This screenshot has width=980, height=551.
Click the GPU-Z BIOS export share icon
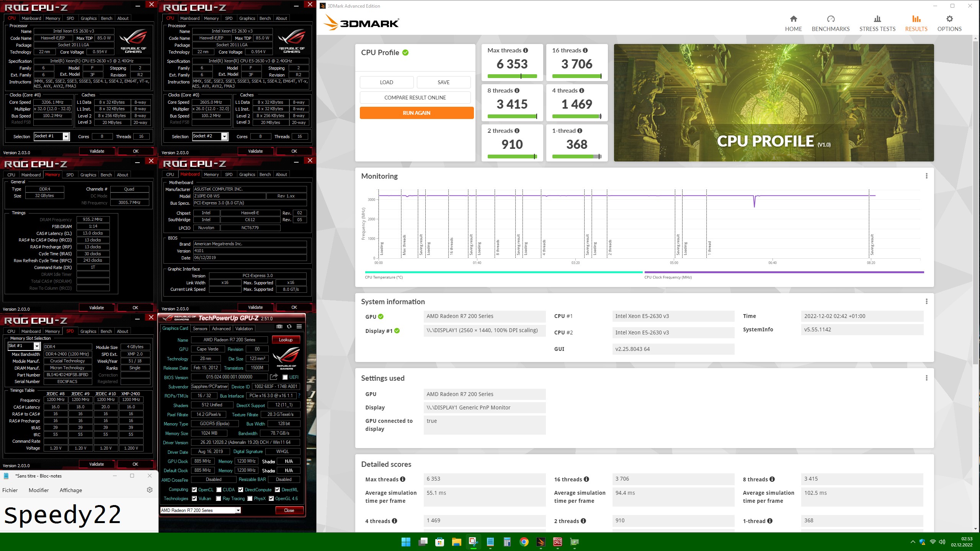(x=274, y=377)
